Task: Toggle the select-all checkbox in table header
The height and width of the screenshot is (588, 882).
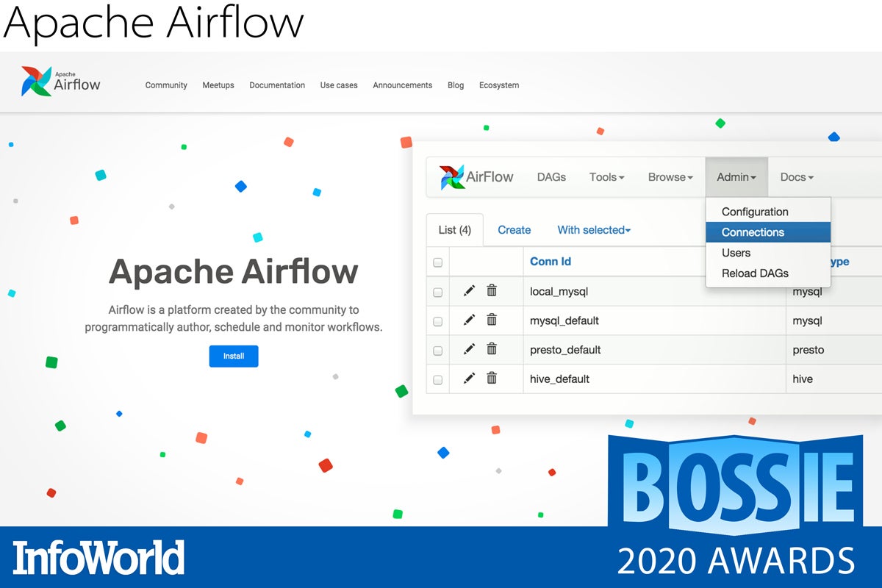Action: (x=438, y=262)
